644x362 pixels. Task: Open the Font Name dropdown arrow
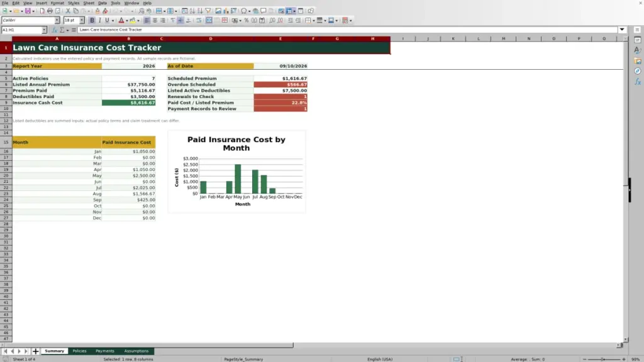[57, 20]
